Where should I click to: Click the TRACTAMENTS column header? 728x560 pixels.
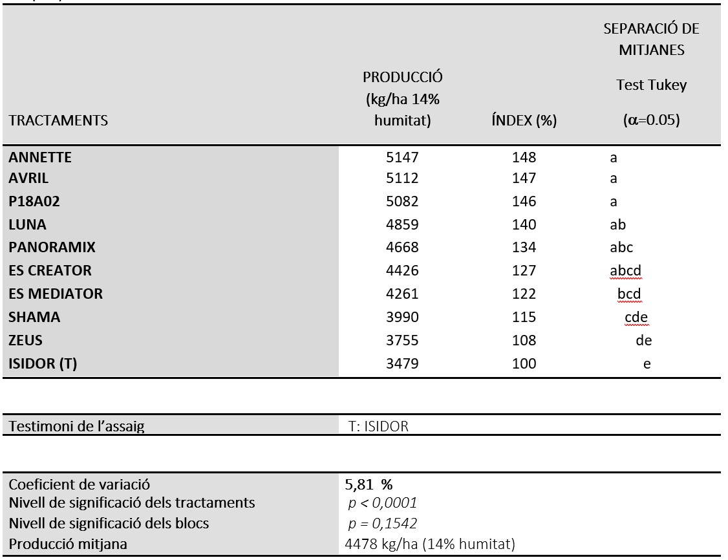tap(58, 121)
